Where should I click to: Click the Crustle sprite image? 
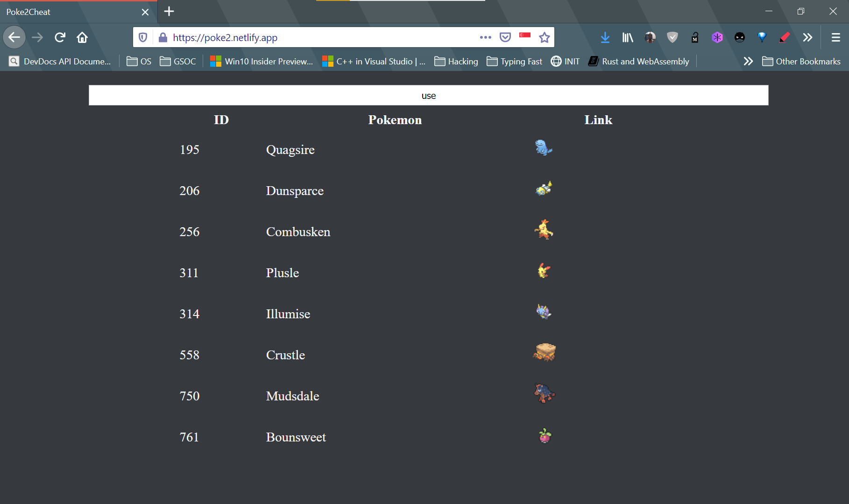(x=544, y=352)
